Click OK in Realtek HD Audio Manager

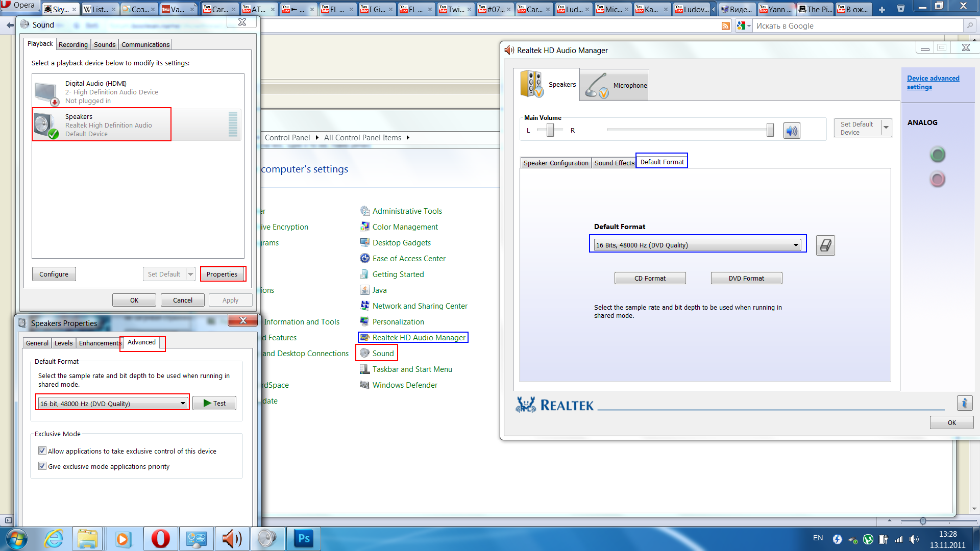951,422
